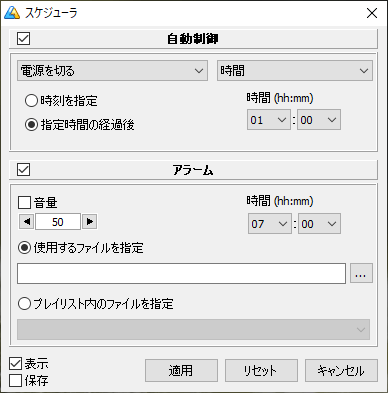This screenshot has height=393, width=388.
Task: Close the スケジューラ window
Action: point(372,13)
